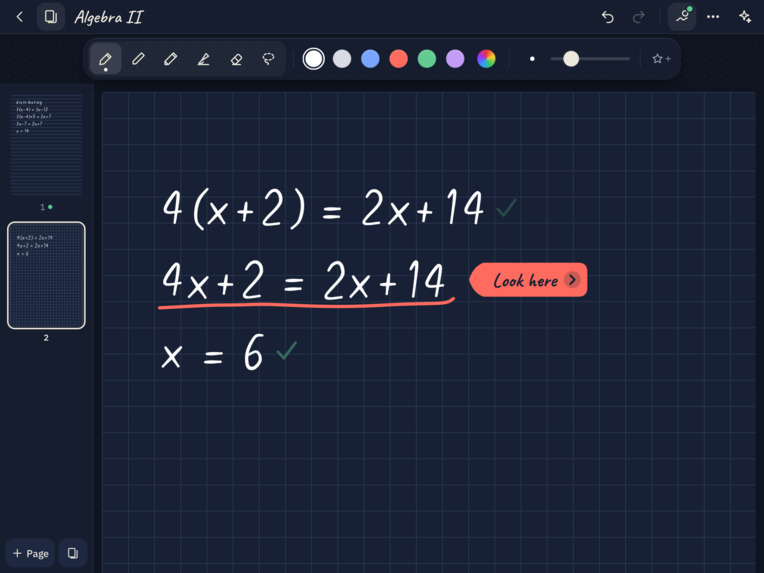This screenshot has height=573, width=764.
Task: Select the second pen tool
Action: coord(138,59)
